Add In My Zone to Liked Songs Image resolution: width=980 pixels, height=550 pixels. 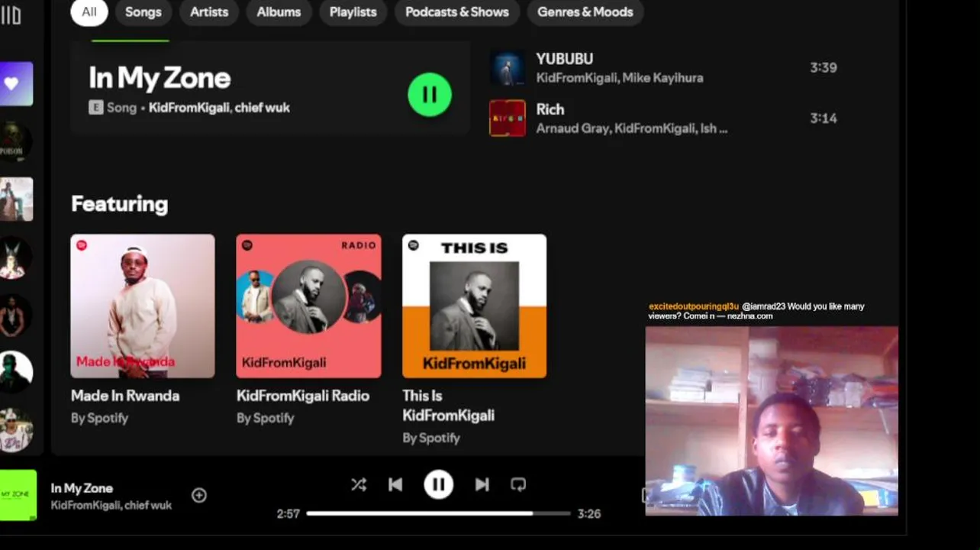[199, 495]
